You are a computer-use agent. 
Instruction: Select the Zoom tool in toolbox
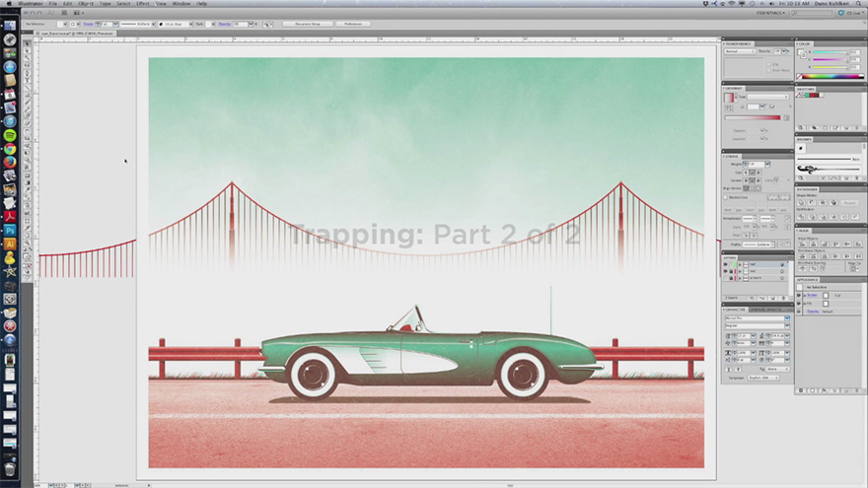tap(28, 243)
